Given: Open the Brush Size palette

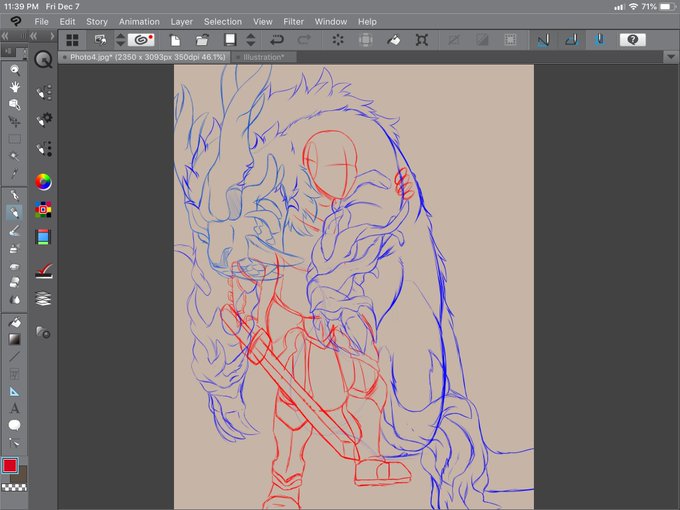Looking at the screenshot, I should tap(43, 149).
